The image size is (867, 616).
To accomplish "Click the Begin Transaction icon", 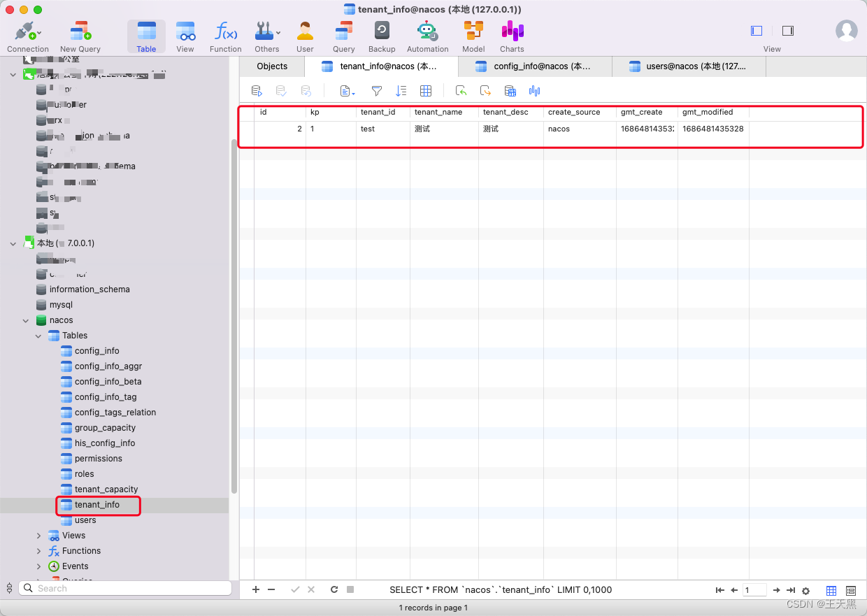I will 257,91.
